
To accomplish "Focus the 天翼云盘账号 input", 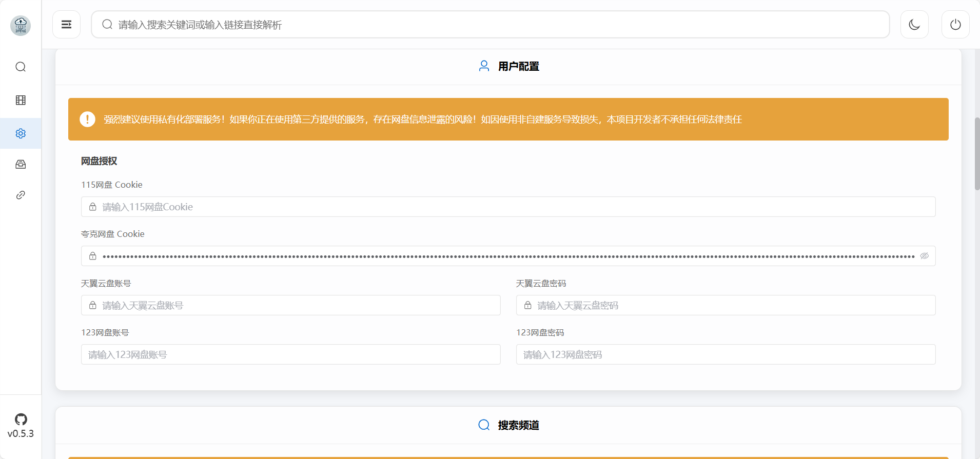I will tap(291, 305).
